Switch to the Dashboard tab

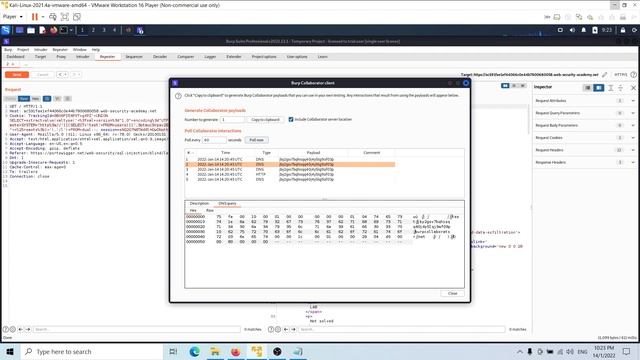(16, 57)
